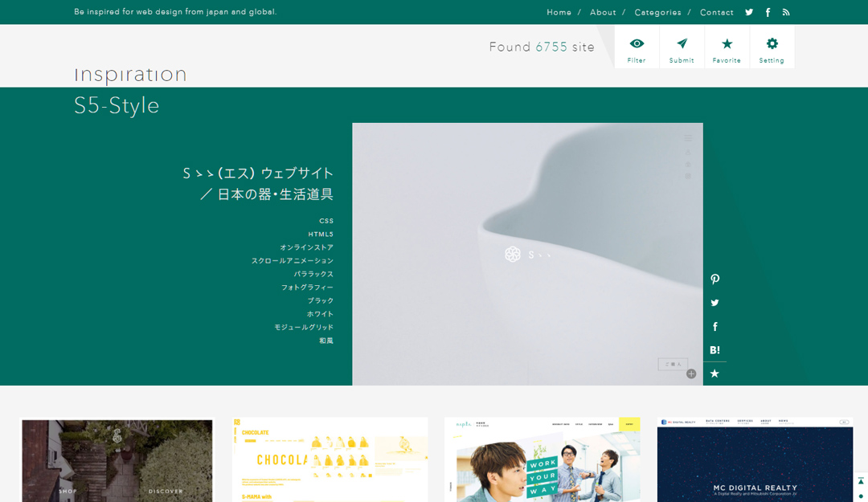Image resolution: width=868 pixels, height=502 pixels.
Task: Bookmark featured site with Hatena B! icon
Action: click(714, 350)
